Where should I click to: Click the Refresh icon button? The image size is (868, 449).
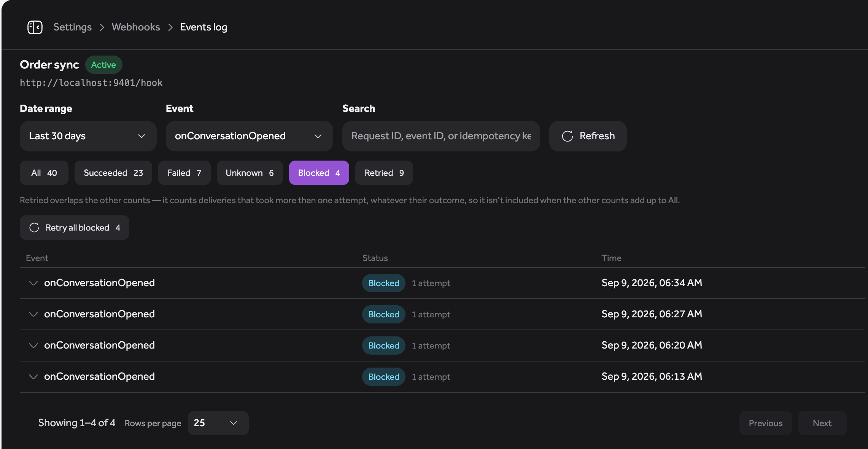[588, 136]
